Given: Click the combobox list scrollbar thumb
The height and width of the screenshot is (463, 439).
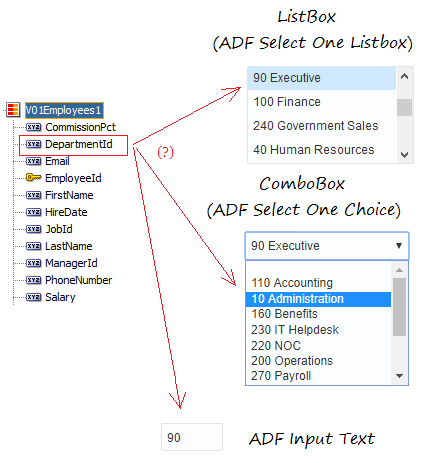Looking at the screenshot, I should pos(399,307).
